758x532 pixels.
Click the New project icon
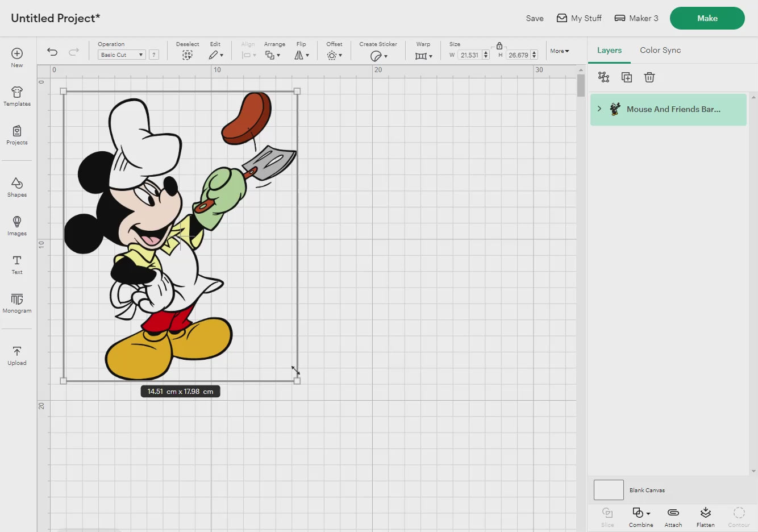pyautogui.click(x=17, y=53)
